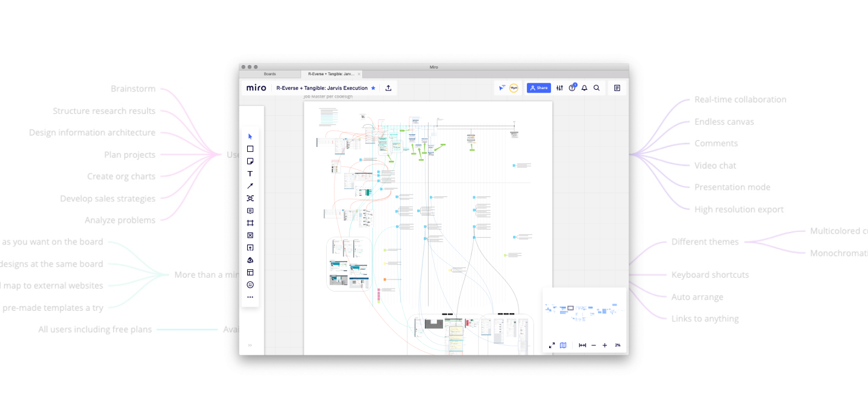Viewport: 868px width, 418px height.
Task: Click the blue Share button
Action: (x=539, y=88)
